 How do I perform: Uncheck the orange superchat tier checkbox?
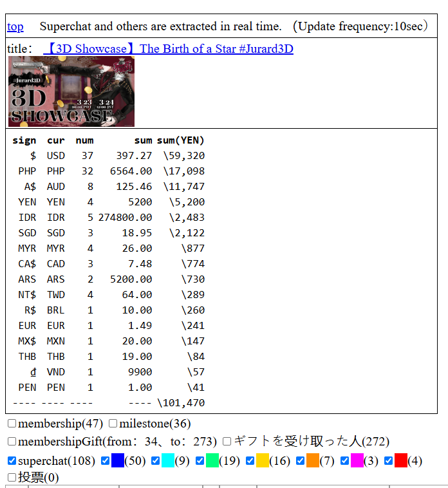(300, 460)
